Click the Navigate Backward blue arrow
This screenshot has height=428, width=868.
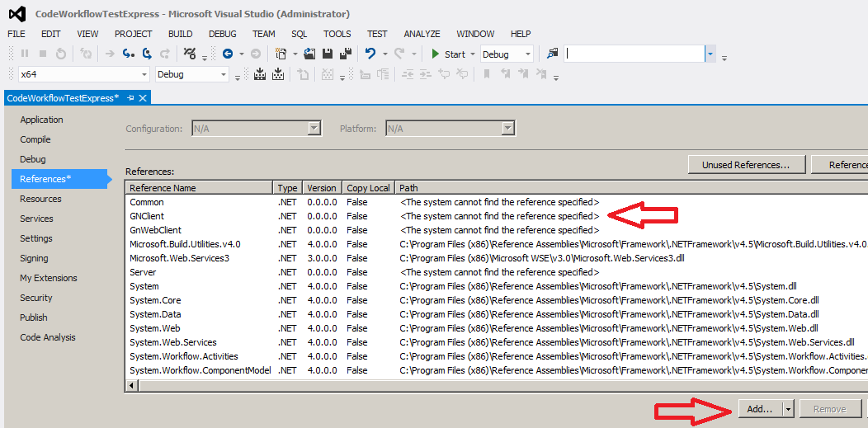coord(227,54)
